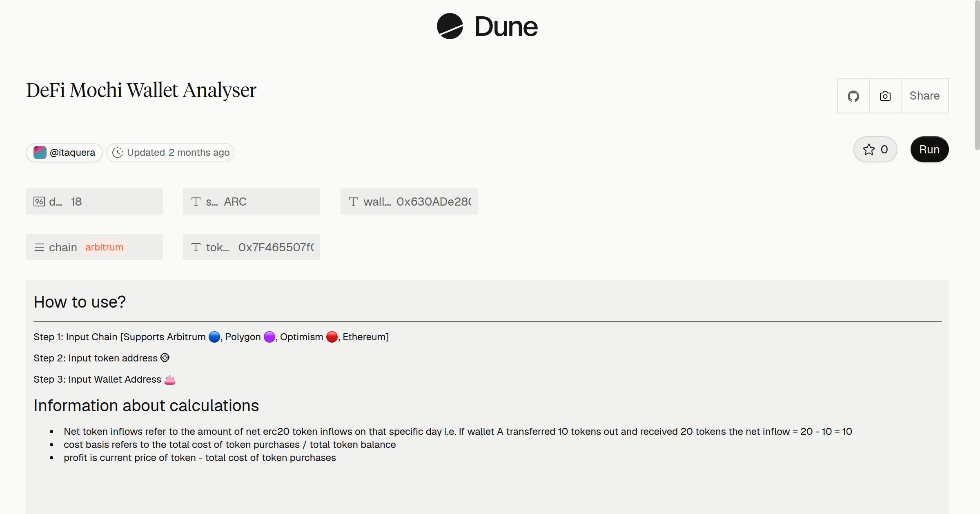Click the text-type icon in wallet field

(x=354, y=202)
